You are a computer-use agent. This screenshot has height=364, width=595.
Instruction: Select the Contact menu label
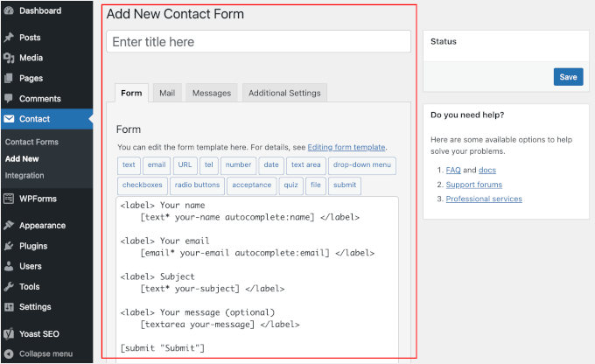pyautogui.click(x=34, y=119)
